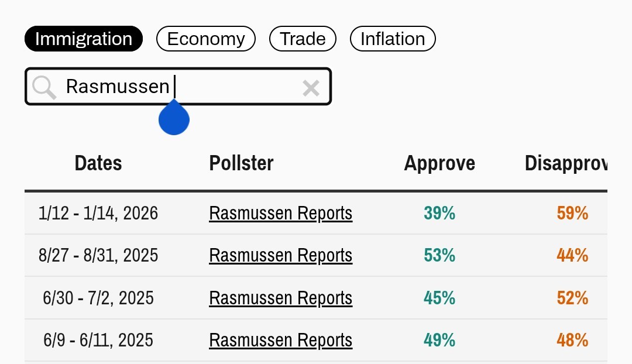Open Rasmussen Reports link for 6/30 - 7/2, 2025
This screenshot has width=632, height=364.
(281, 298)
